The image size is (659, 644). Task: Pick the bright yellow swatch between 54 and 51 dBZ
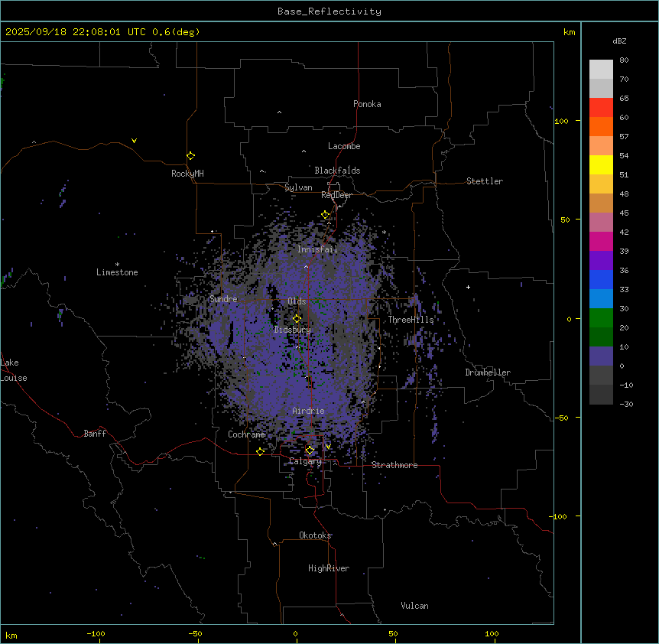[601, 165]
